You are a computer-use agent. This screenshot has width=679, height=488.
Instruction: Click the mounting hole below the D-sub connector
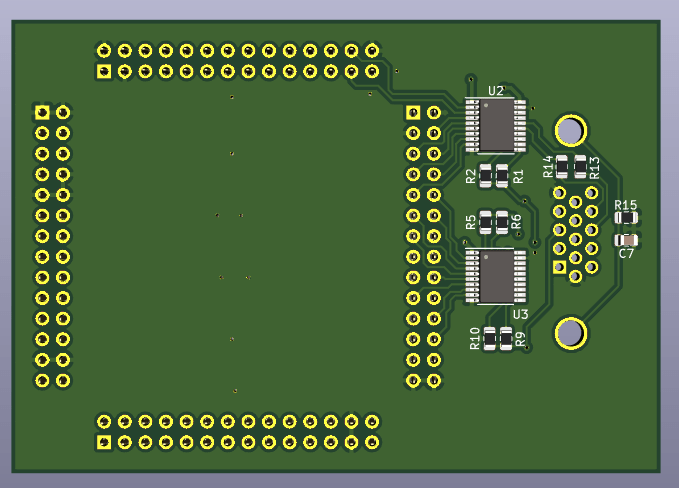[570, 333]
